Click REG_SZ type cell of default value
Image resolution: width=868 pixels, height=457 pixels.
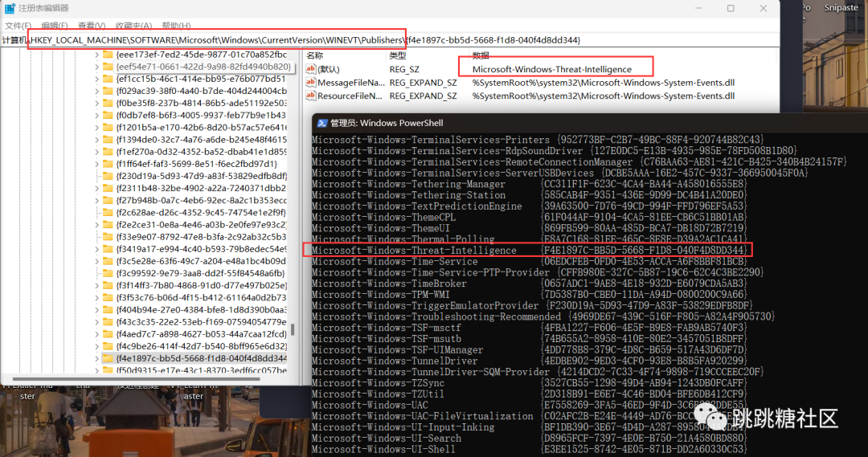pyautogui.click(x=404, y=69)
